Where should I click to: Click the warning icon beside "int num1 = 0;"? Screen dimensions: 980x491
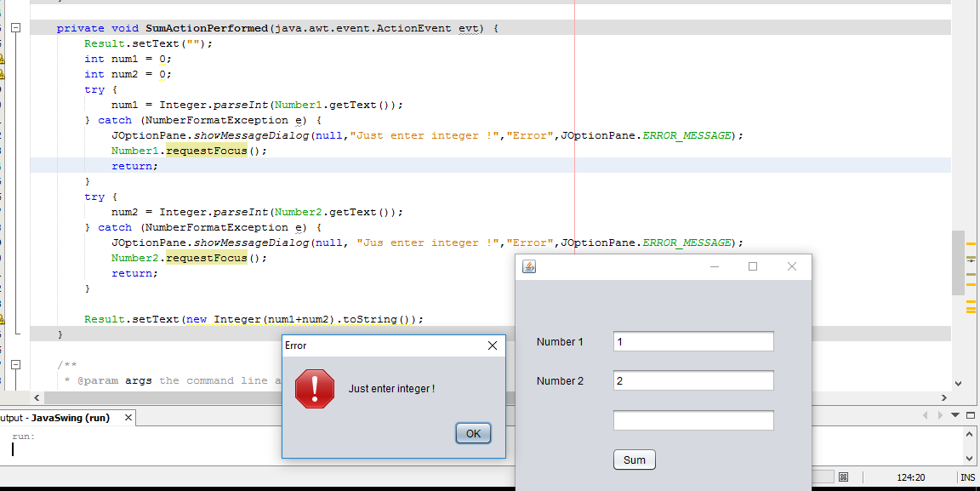(3, 59)
